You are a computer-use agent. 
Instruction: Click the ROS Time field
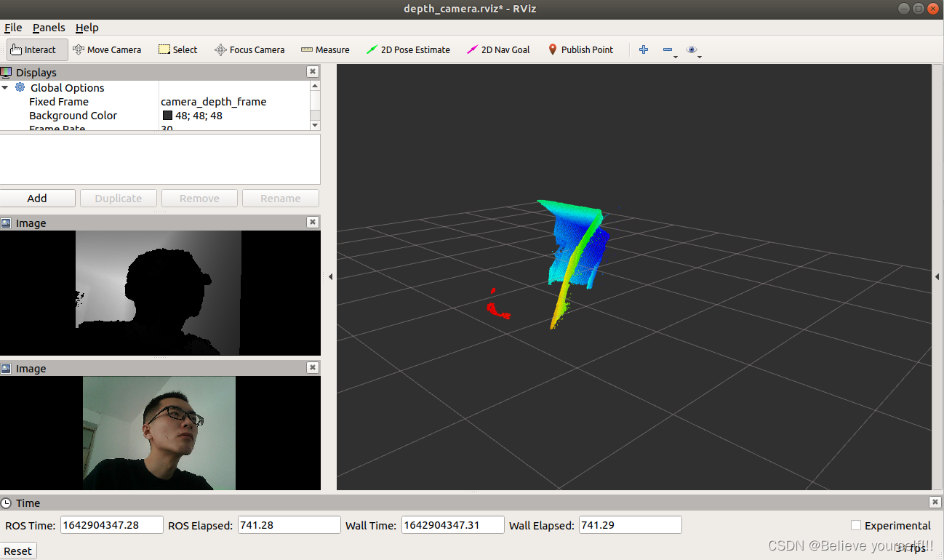tap(112, 525)
